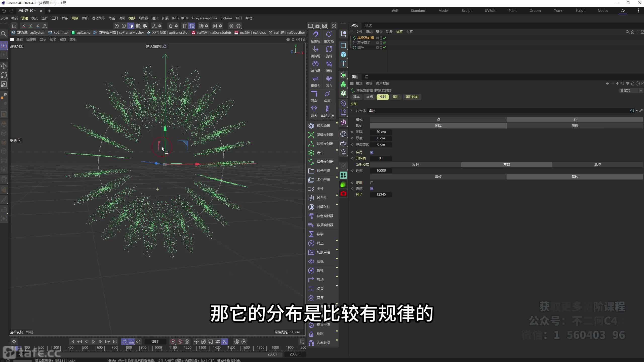Select the Scale tool in left toolbar
The image size is (644, 362).
pos(4,84)
